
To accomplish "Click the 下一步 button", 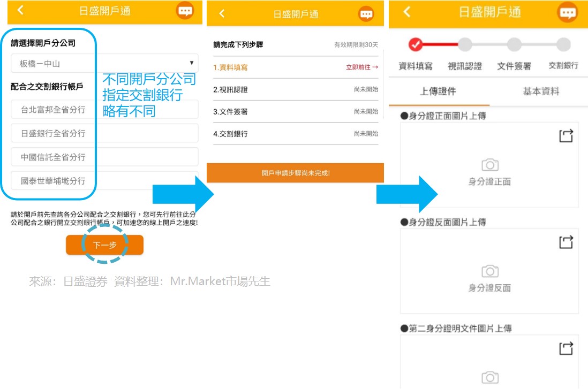I will [104, 245].
